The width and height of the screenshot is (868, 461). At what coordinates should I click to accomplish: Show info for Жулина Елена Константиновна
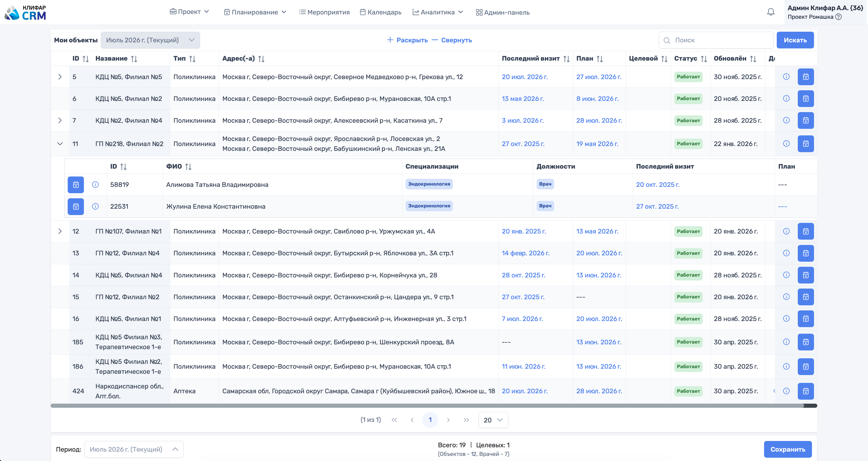point(95,207)
